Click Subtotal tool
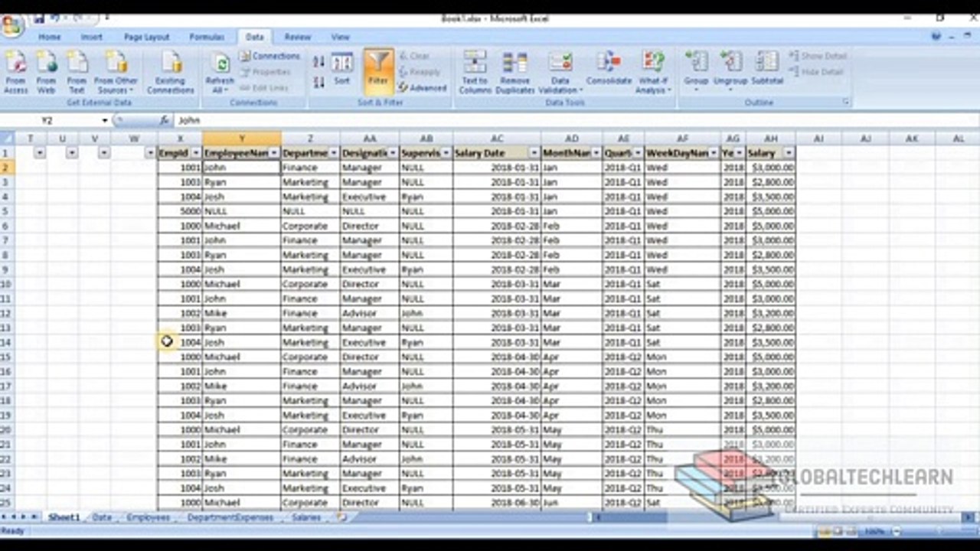Screen dimensions: 980x551 pyautogui.click(x=766, y=69)
